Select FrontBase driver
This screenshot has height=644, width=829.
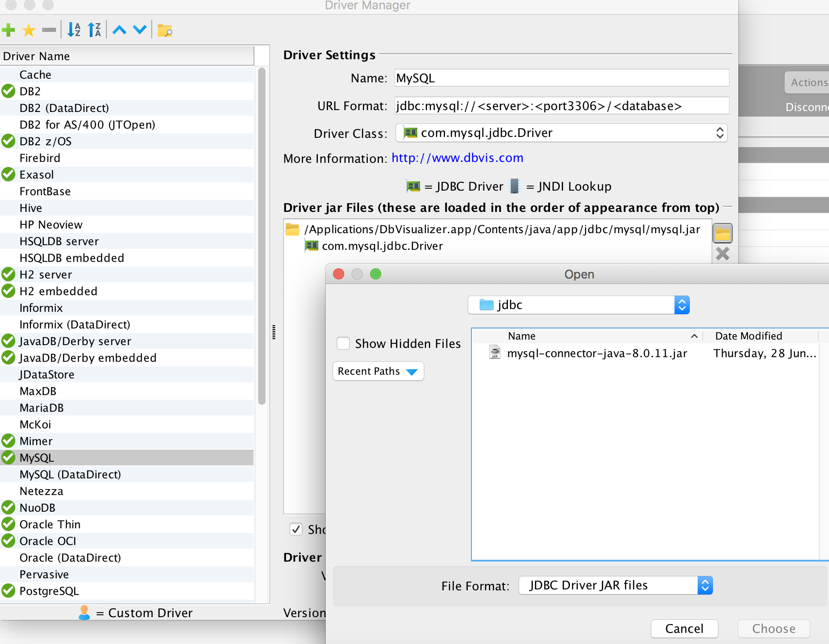(x=127, y=191)
